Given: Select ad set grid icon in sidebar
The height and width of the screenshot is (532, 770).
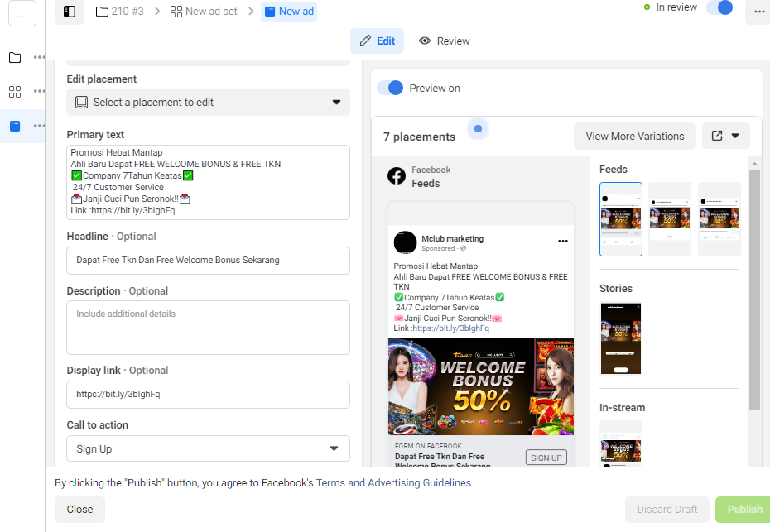Looking at the screenshot, I should (15, 91).
